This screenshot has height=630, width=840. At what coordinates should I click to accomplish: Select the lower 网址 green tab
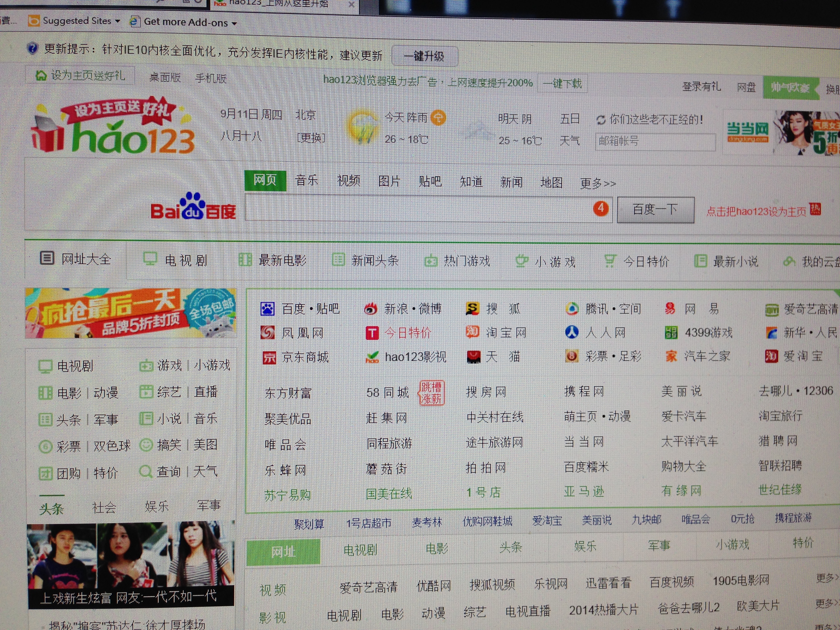283,552
